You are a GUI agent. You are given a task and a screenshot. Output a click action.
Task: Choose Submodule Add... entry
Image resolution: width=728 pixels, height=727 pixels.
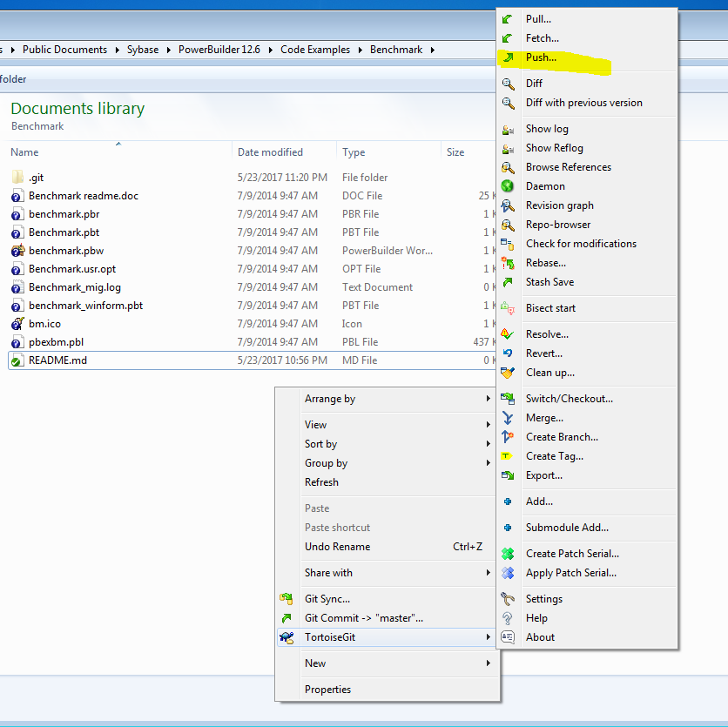(587, 528)
